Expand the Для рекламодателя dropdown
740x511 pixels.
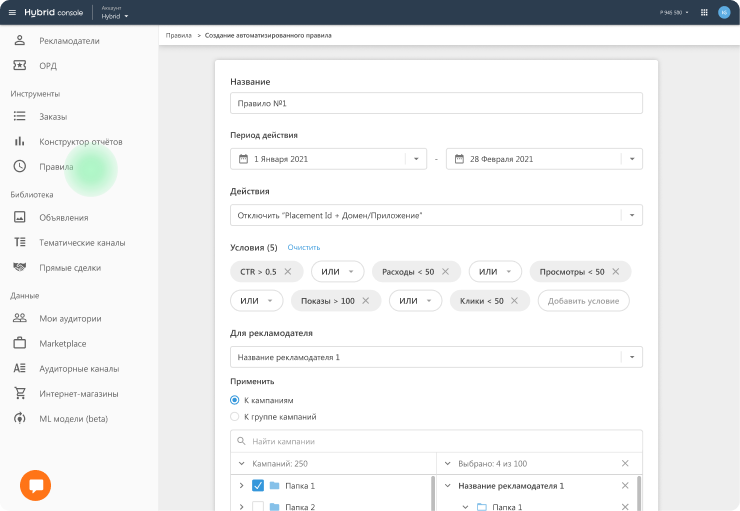point(632,357)
